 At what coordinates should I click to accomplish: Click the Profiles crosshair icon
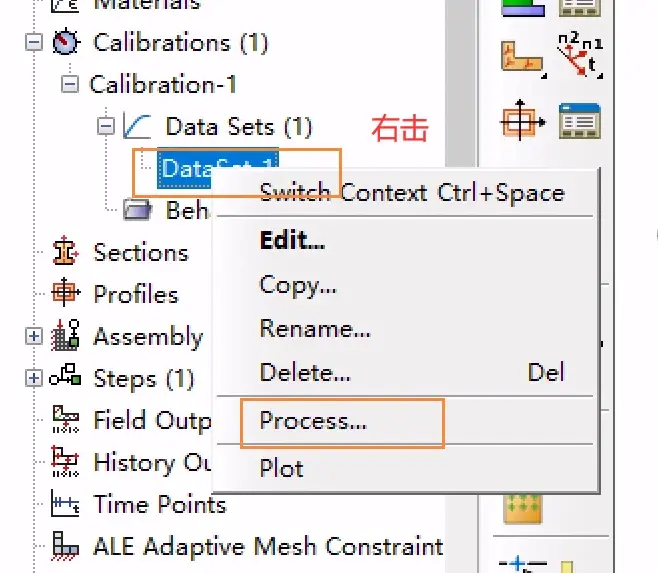click(x=65, y=292)
